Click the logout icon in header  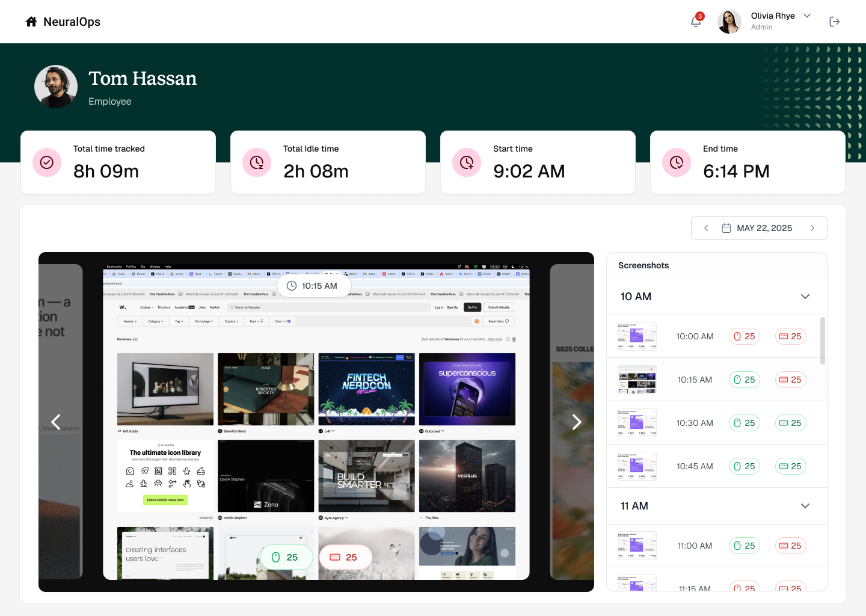834,22
